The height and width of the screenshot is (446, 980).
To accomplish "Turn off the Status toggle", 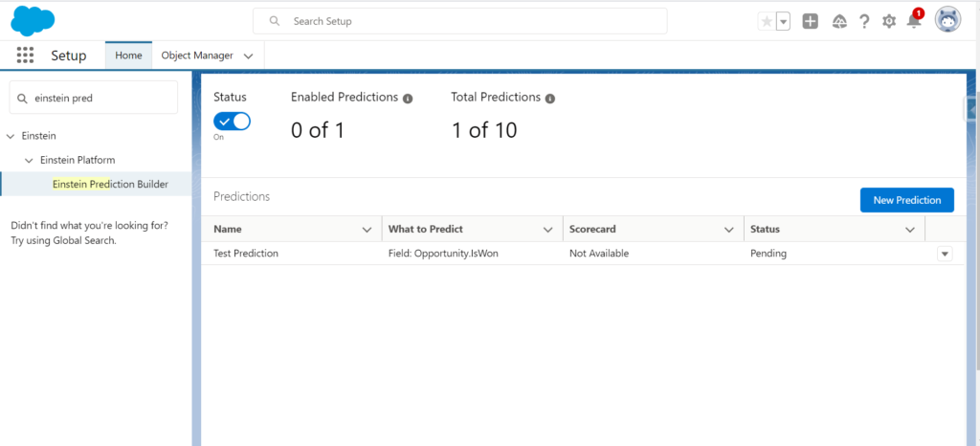I will (x=232, y=121).
